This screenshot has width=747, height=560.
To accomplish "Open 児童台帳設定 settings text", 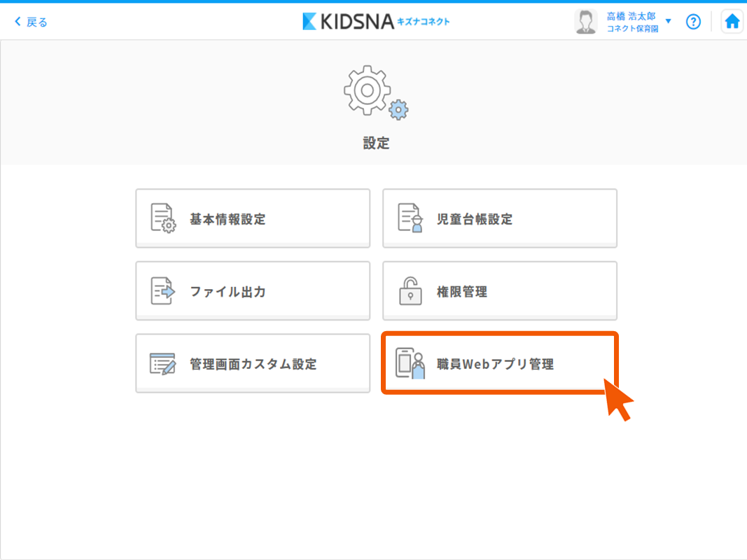I will 475,219.
